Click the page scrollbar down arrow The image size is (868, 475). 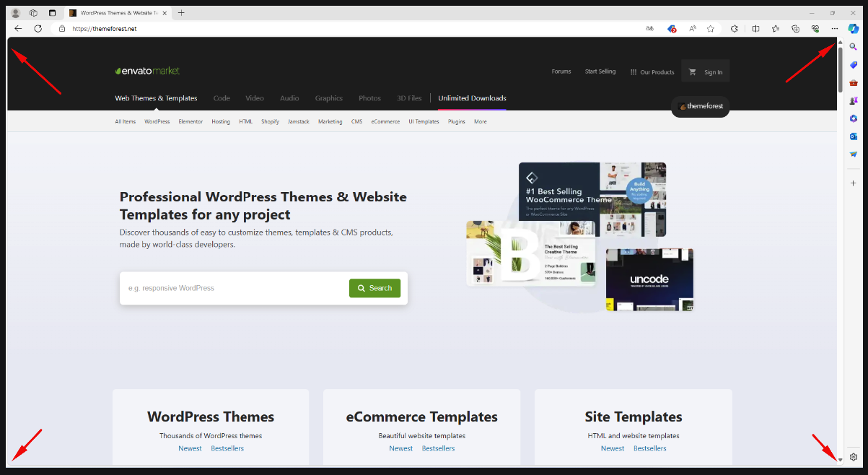point(840,460)
